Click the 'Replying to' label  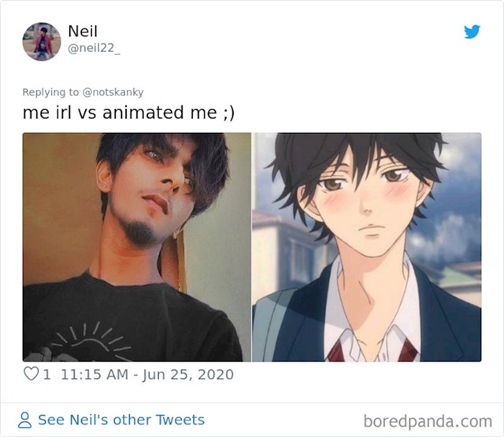(50, 92)
